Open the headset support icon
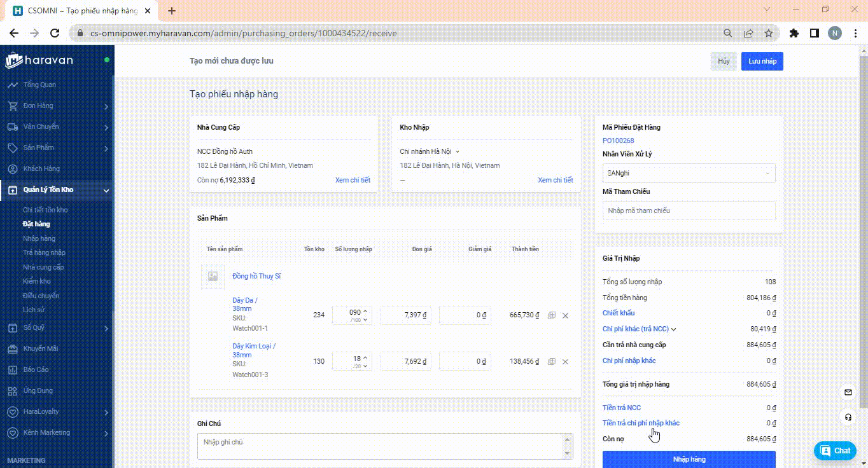 (848, 417)
